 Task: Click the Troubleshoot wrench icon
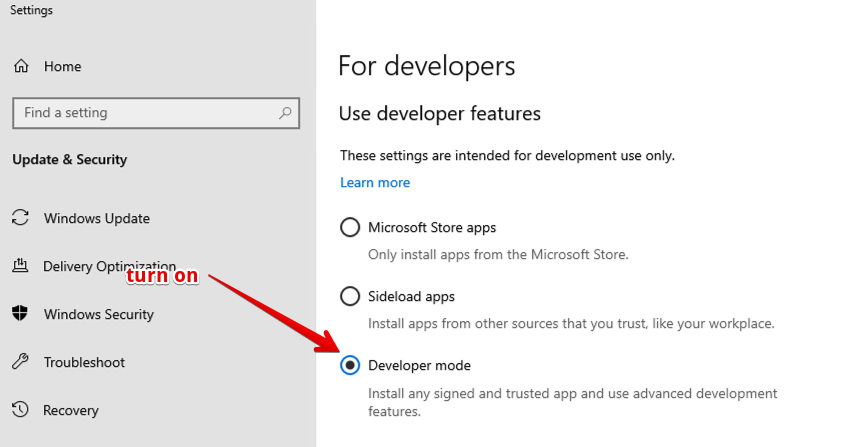coord(20,362)
